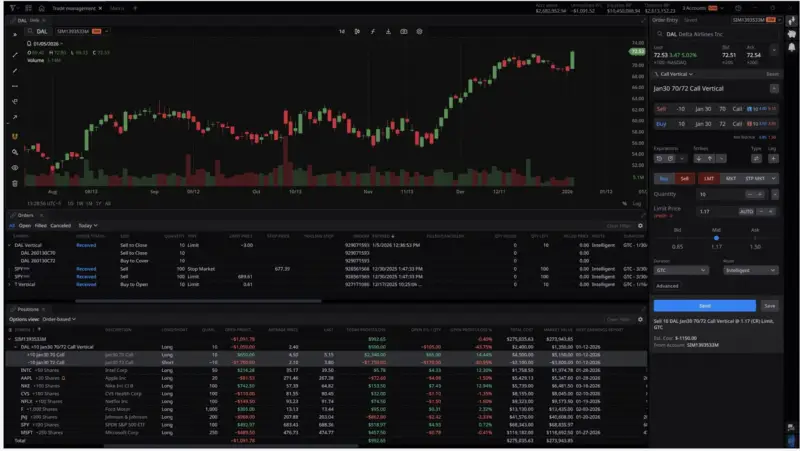Select the magnet snap drawing tool
Image resolution: width=800 pixels, height=451 pixels.
click(x=15, y=136)
